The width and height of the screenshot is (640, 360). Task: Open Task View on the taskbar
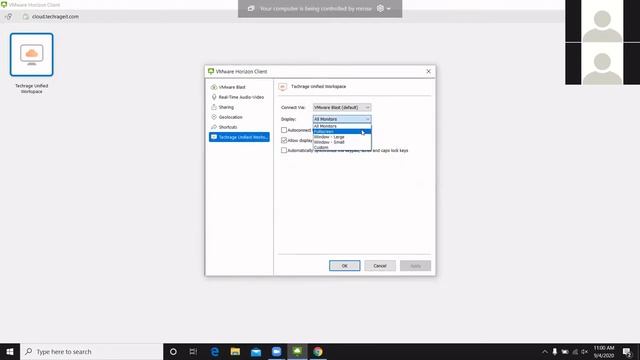(193, 351)
